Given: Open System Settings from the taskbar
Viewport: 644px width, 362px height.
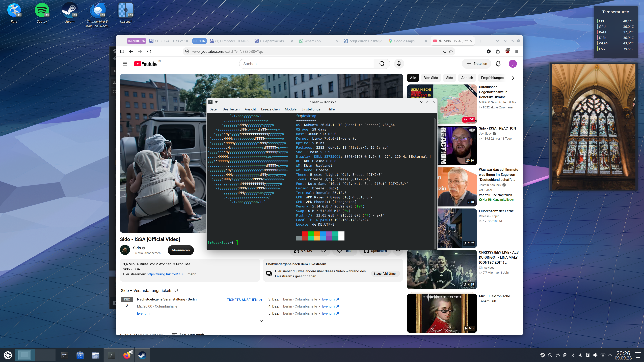Looking at the screenshot, I should pos(65,355).
